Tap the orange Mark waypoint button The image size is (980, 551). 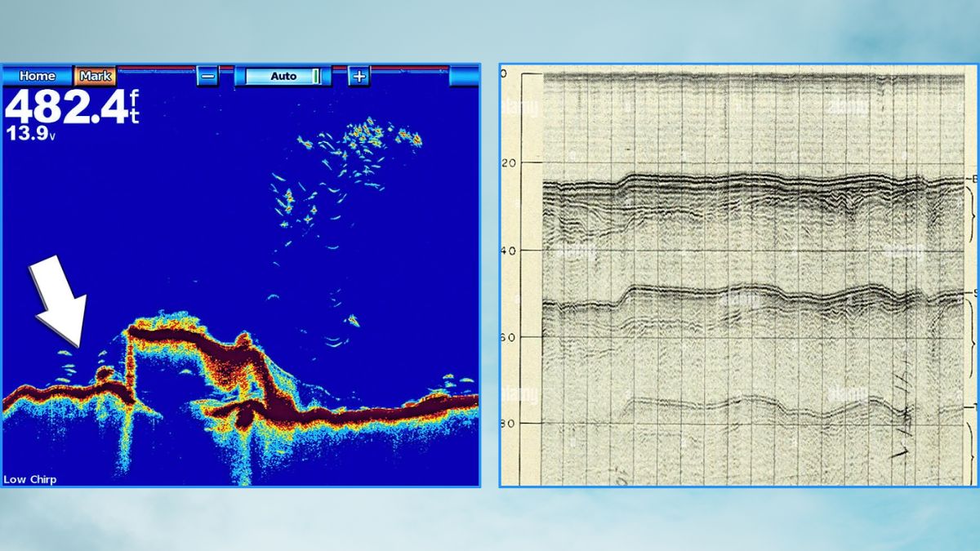point(96,76)
